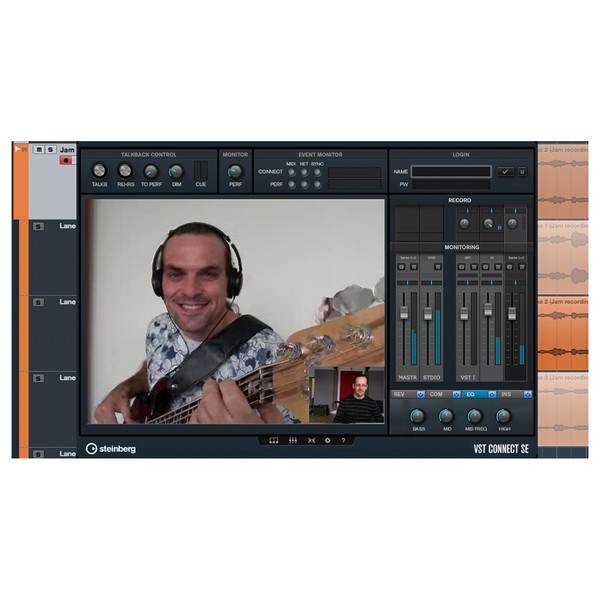
Task: Solo the Jam track with the S button
Action: [x=51, y=149]
